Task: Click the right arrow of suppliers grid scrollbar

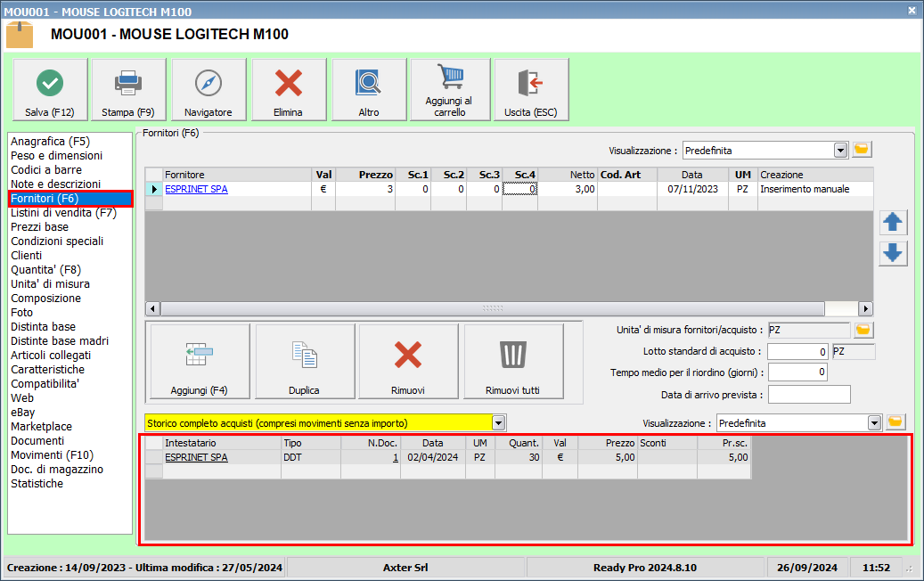Action: click(866, 308)
